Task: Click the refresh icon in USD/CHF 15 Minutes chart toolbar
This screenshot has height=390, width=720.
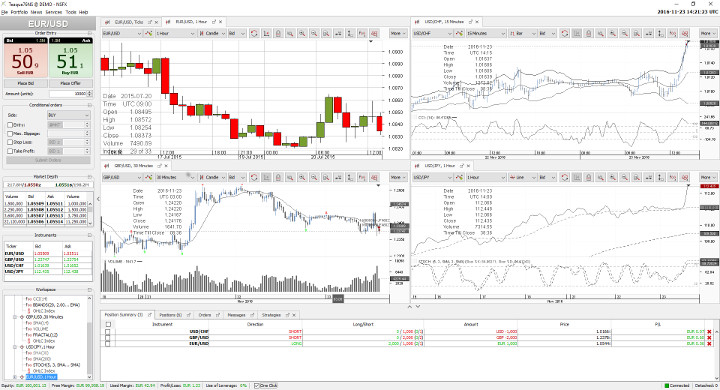Action: click(564, 34)
